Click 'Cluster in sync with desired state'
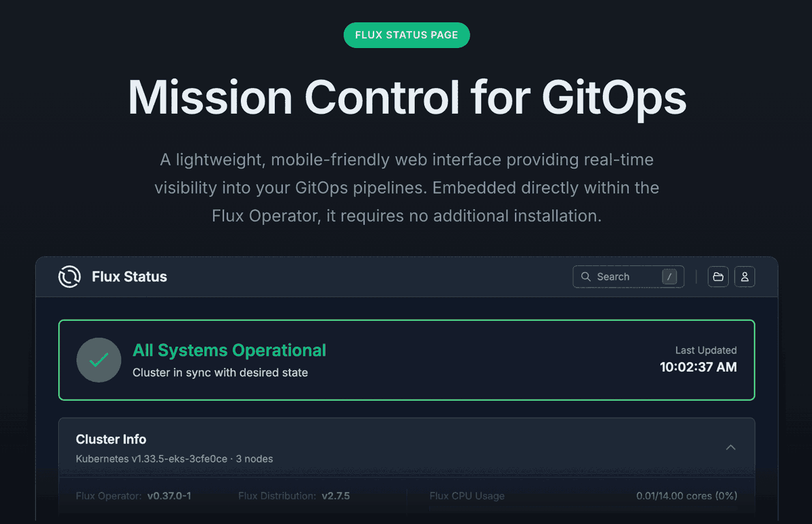This screenshot has height=524, width=812. pyautogui.click(x=220, y=372)
